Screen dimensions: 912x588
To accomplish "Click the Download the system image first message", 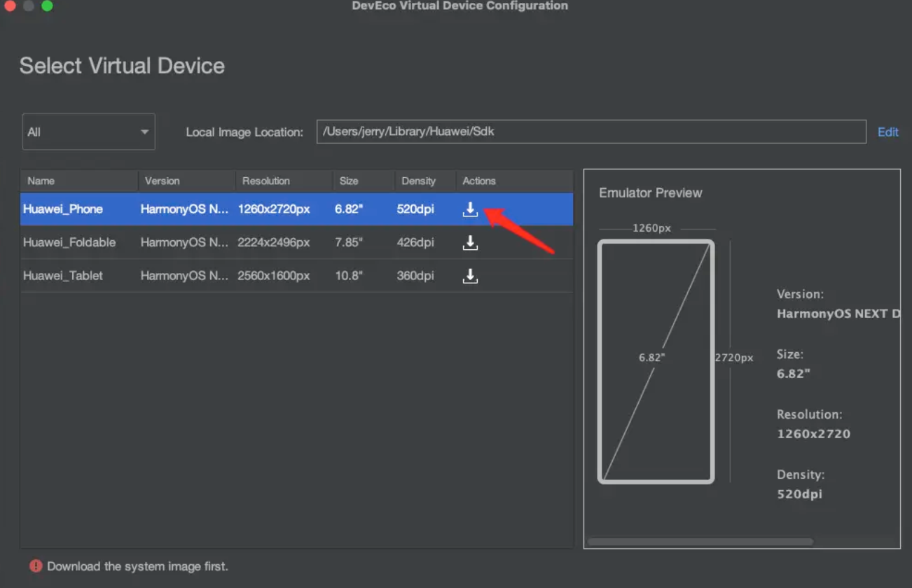I will [137, 566].
